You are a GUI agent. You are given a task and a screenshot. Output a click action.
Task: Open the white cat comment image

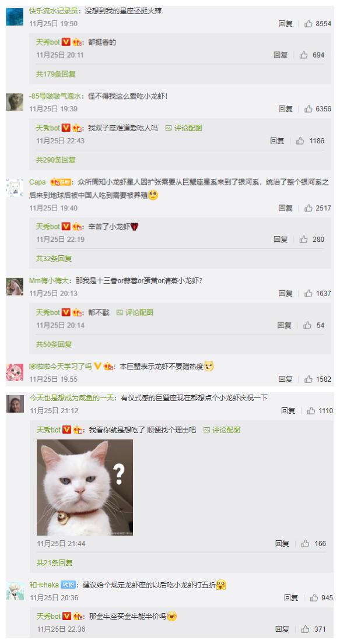click(x=85, y=488)
